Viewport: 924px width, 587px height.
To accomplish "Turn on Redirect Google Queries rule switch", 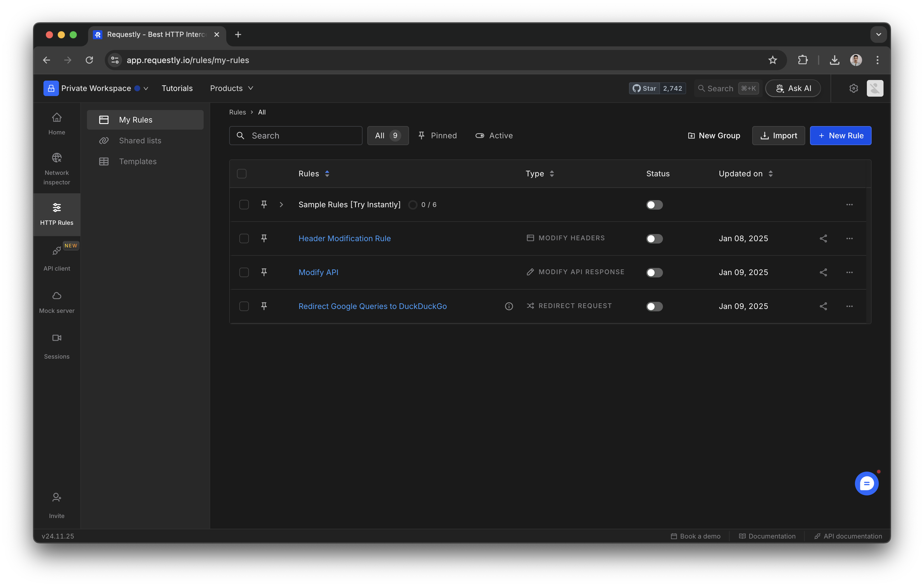I will (654, 306).
